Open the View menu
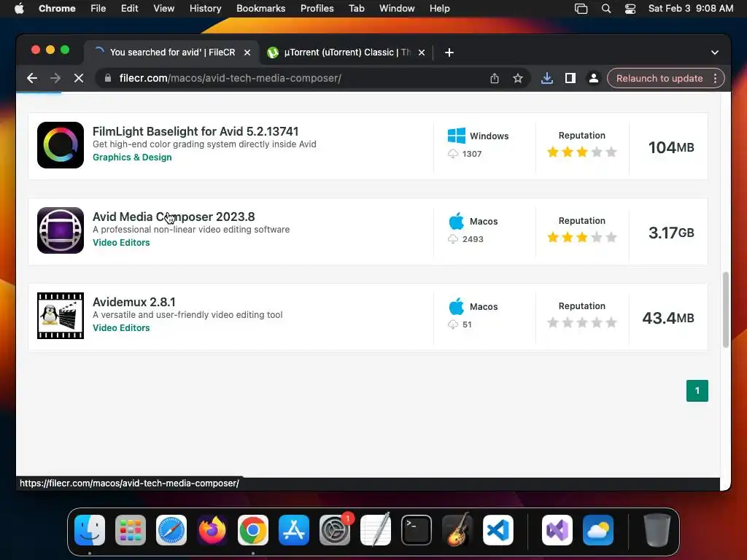 click(x=164, y=9)
